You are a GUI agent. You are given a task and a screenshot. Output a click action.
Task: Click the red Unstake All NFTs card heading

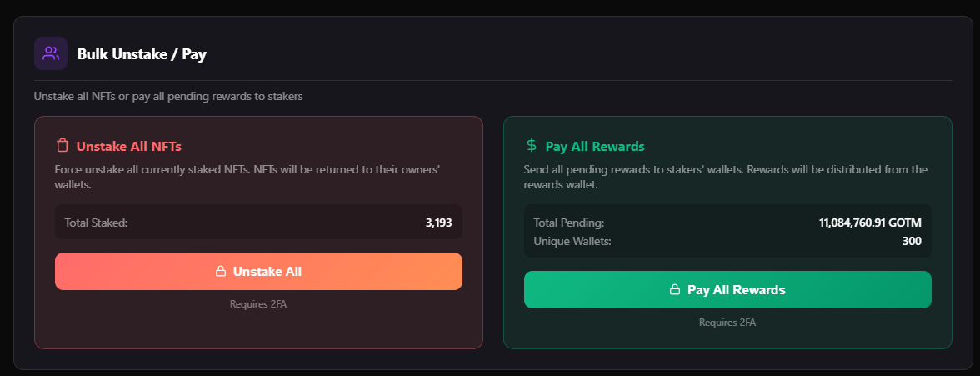(x=129, y=146)
